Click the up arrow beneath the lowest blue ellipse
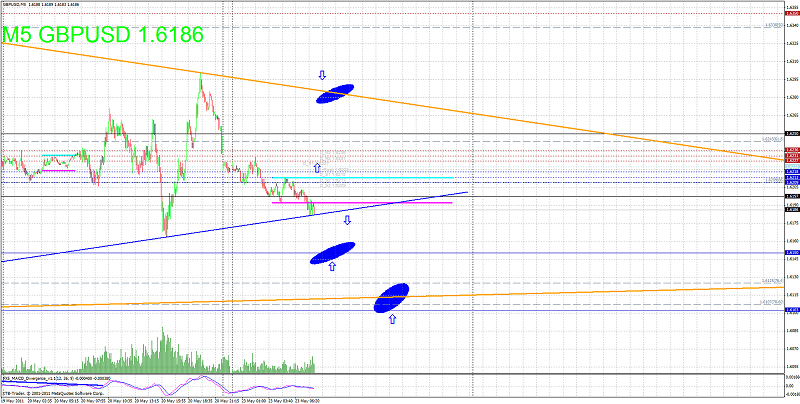 392,319
